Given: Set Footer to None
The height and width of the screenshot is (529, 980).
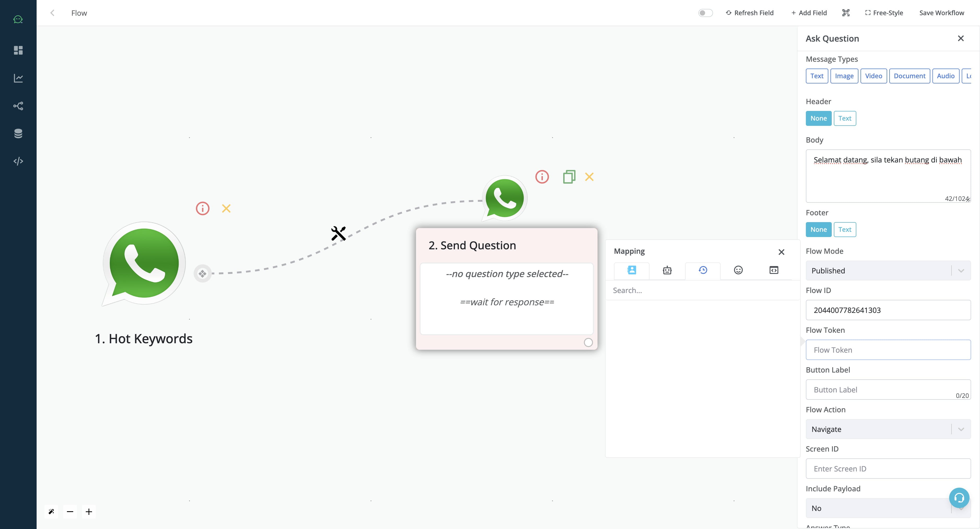Looking at the screenshot, I should (818, 229).
